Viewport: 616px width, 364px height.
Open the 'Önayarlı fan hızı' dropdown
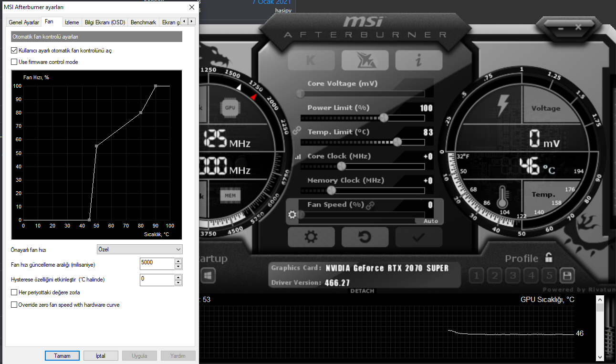[x=139, y=250]
